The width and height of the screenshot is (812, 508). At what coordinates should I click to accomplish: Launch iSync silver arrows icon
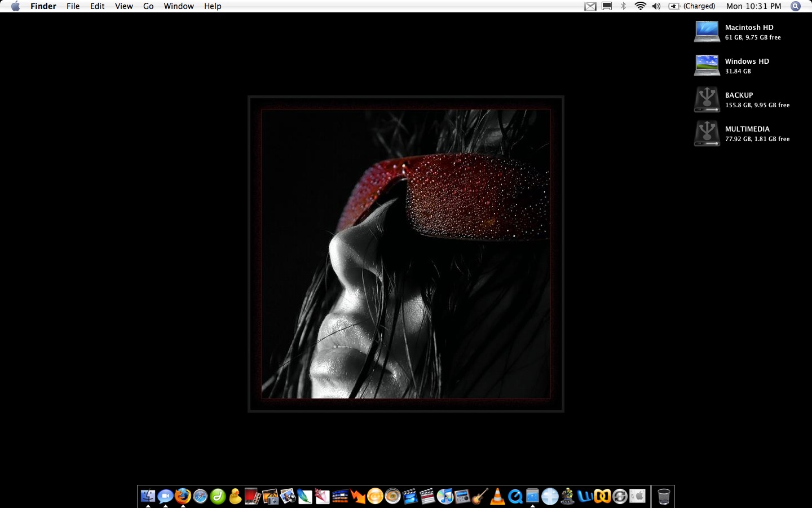(620, 496)
